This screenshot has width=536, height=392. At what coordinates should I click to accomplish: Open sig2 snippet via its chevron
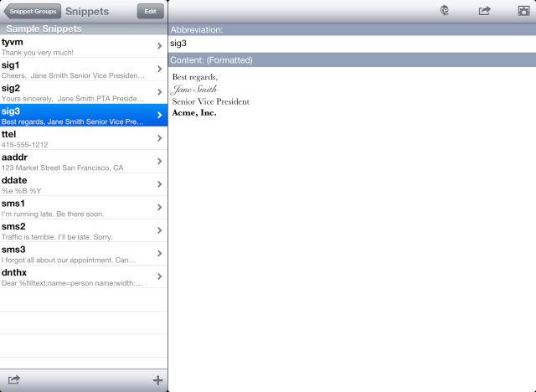click(x=160, y=92)
